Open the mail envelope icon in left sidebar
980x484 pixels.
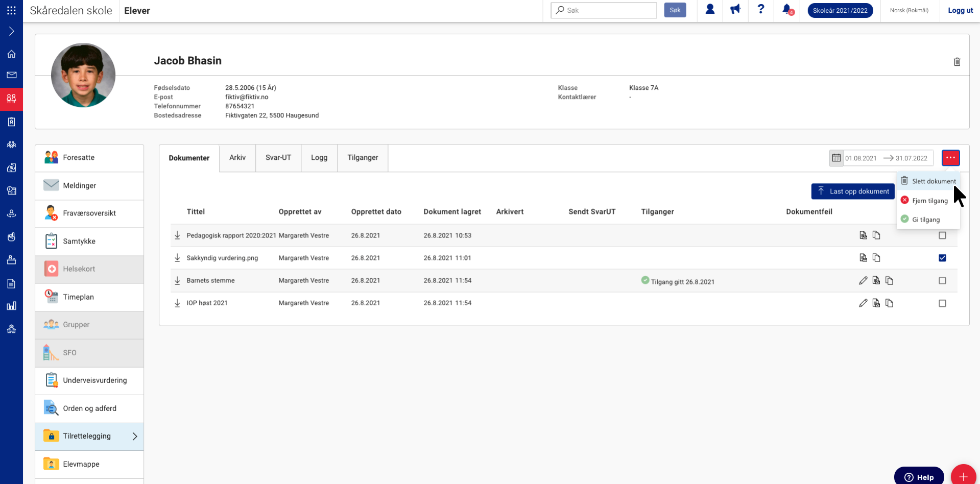pos(11,75)
